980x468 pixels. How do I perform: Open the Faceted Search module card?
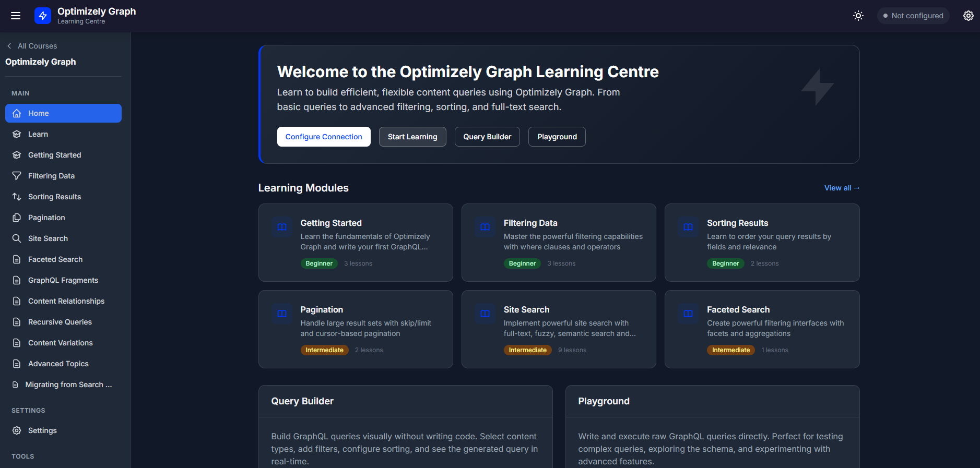pos(761,329)
